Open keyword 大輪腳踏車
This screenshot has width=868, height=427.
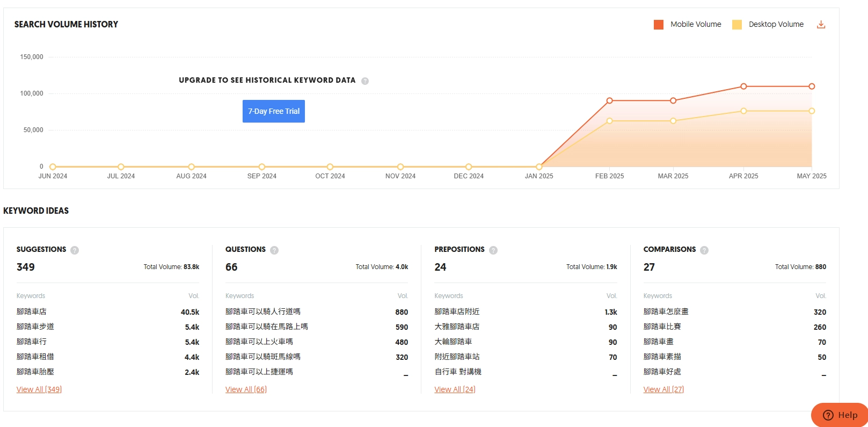pos(453,342)
